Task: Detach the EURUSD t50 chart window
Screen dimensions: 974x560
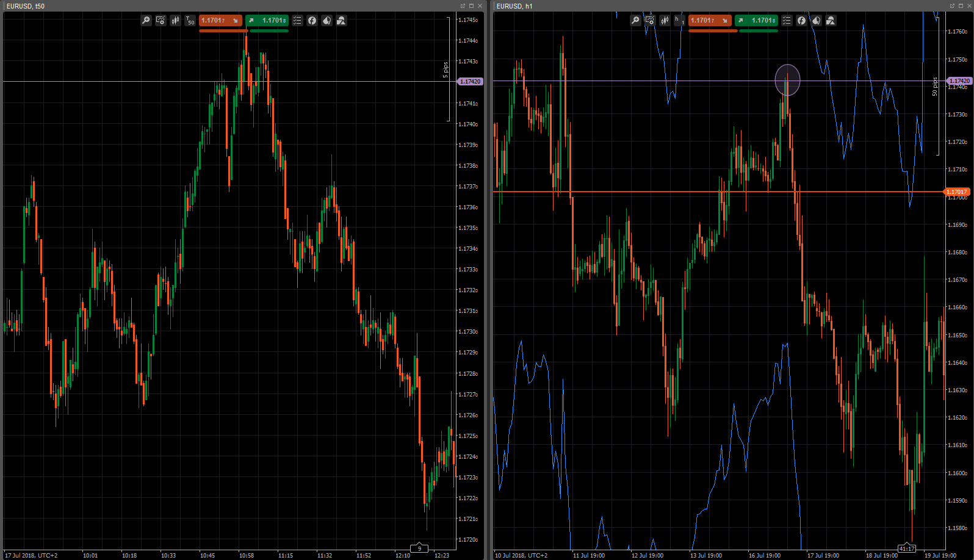Action: pyautogui.click(x=463, y=6)
